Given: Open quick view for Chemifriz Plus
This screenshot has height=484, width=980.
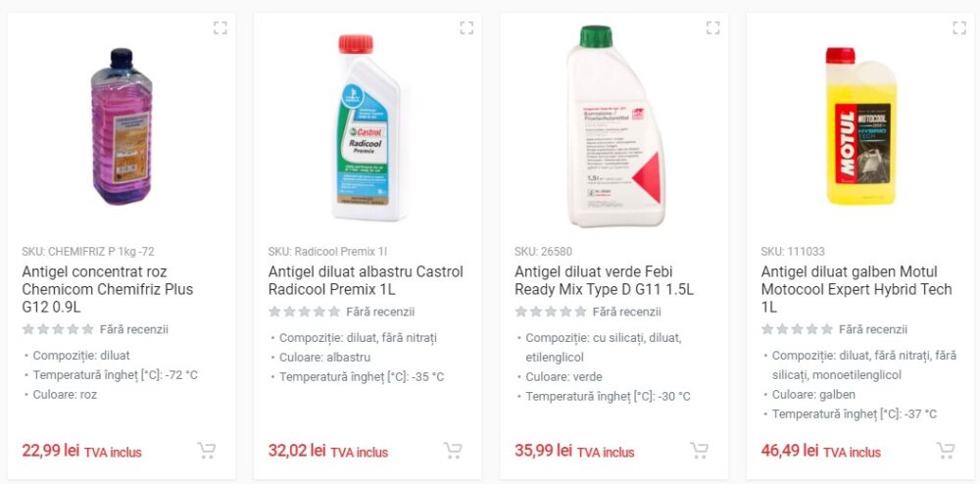Looking at the screenshot, I should (220, 27).
